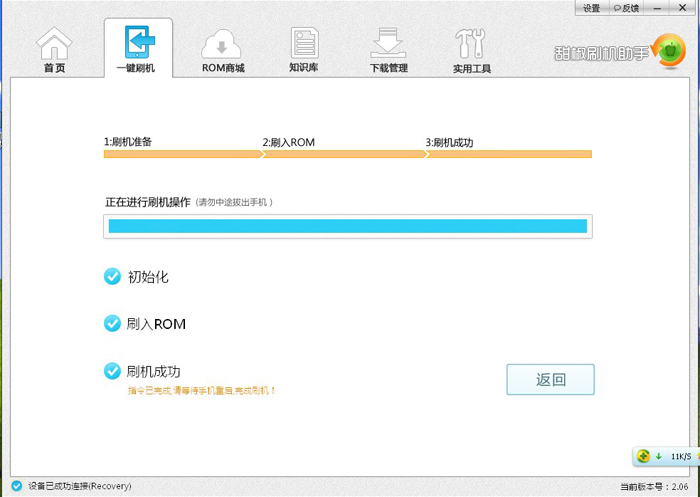Click the 返回 button

(x=550, y=380)
